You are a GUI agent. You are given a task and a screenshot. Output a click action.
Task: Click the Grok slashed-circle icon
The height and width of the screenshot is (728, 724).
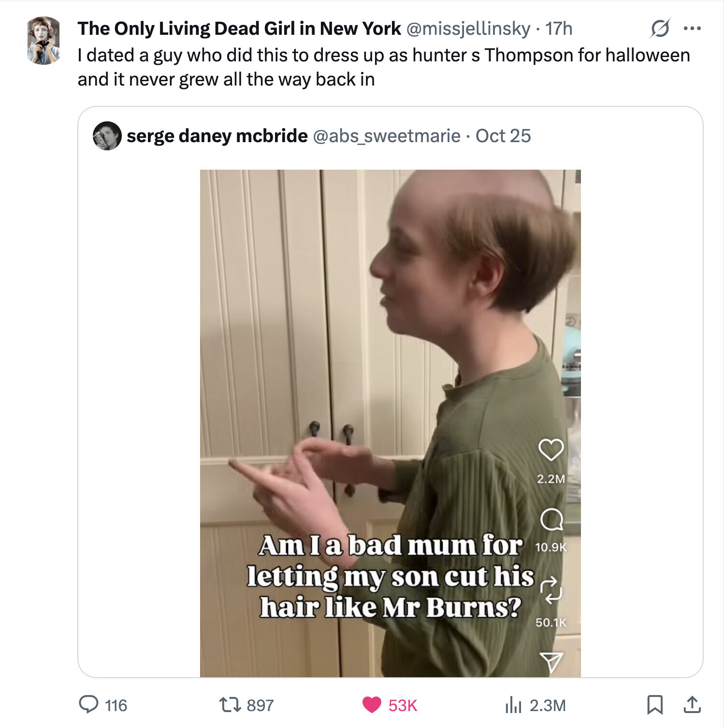coord(660,29)
